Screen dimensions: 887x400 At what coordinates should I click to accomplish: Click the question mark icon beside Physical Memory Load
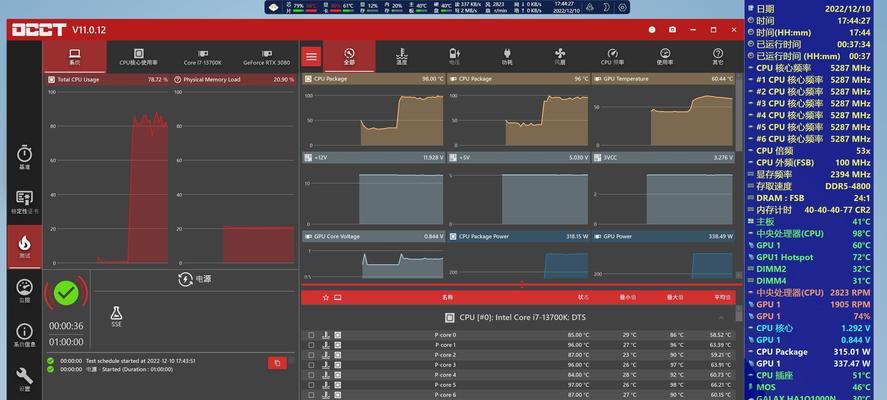point(178,80)
